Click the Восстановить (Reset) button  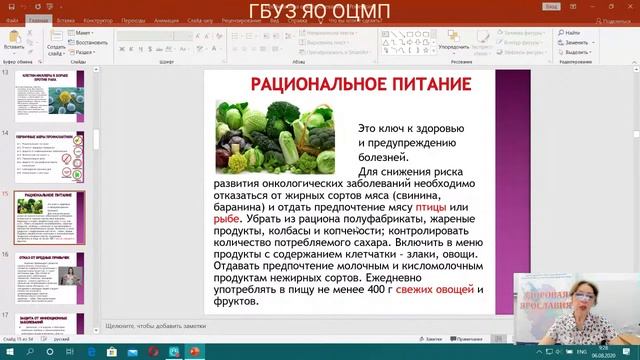pyautogui.click(x=88, y=42)
